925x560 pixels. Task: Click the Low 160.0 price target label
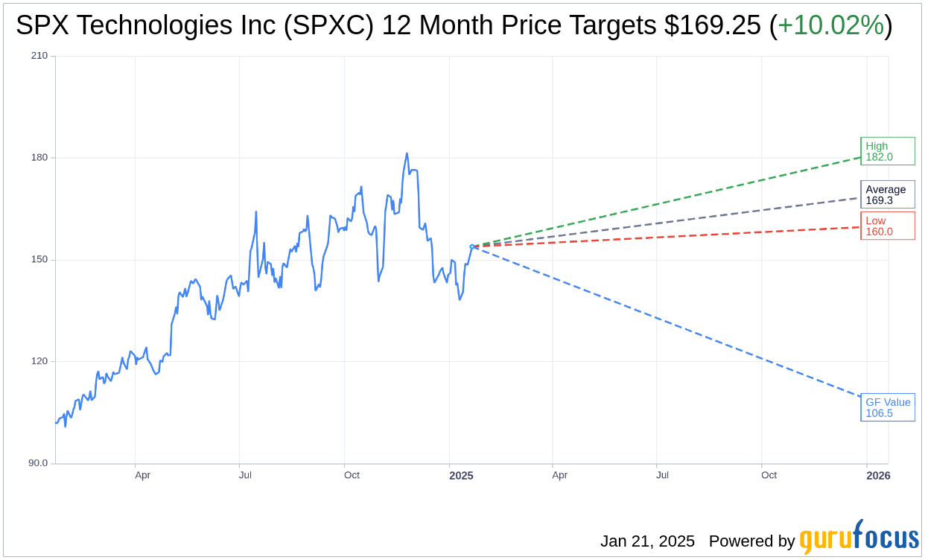tap(887, 226)
